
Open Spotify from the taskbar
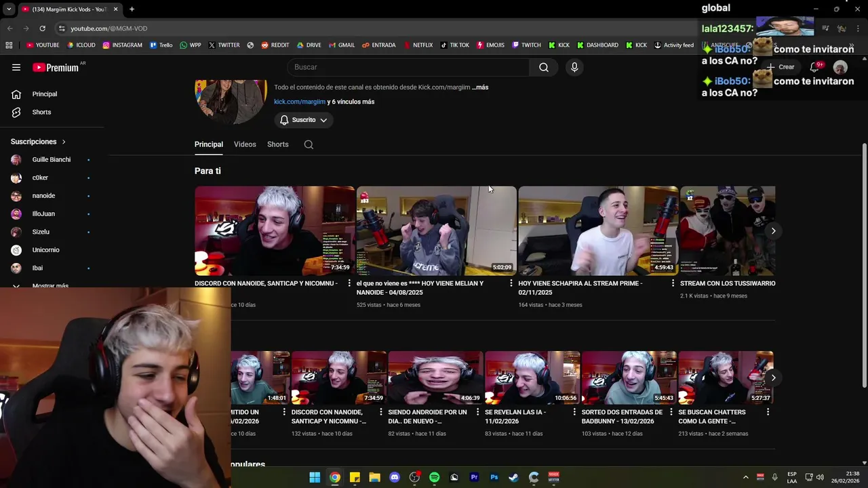tap(434, 477)
